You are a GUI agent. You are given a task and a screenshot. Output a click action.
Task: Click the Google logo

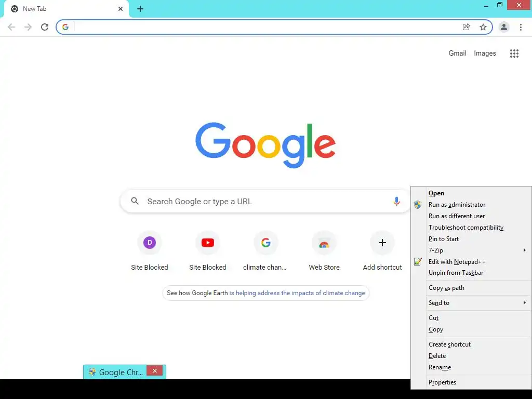pos(265,145)
